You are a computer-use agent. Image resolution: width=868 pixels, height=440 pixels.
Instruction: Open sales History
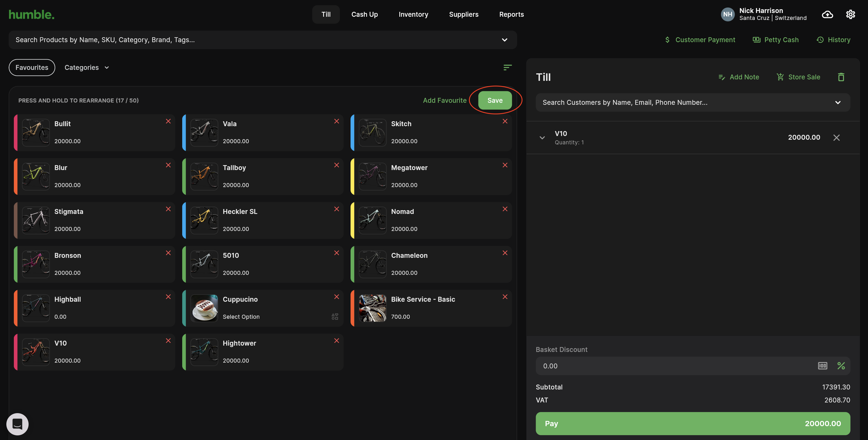pyautogui.click(x=833, y=40)
